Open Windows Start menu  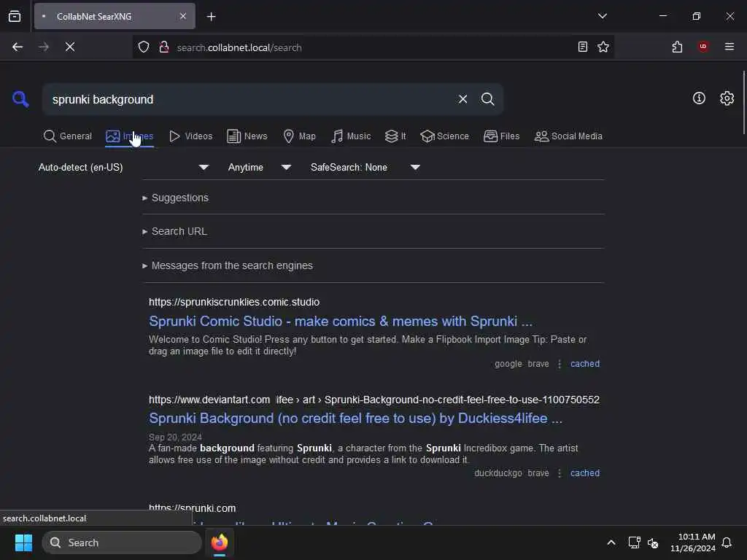click(23, 542)
